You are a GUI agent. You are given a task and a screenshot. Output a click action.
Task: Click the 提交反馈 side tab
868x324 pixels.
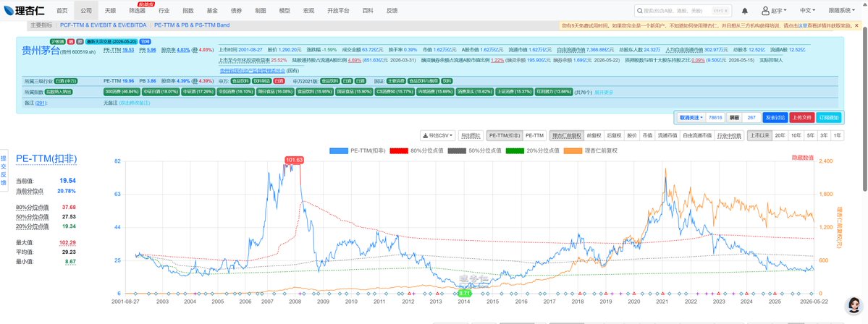click(4, 170)
